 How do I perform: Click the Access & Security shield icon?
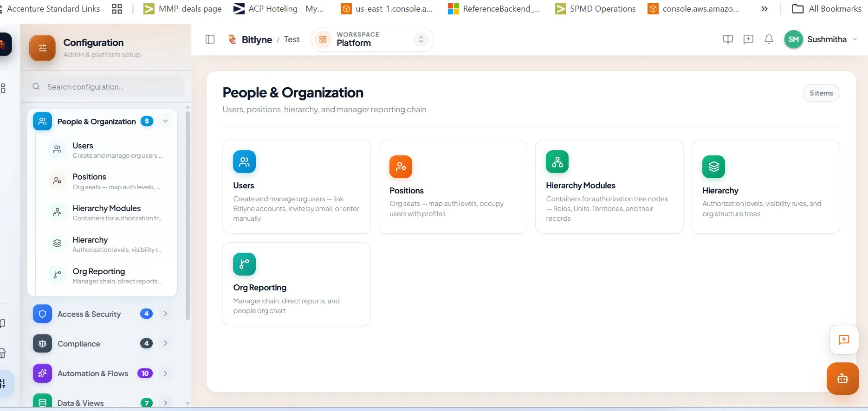coord(42,314)
